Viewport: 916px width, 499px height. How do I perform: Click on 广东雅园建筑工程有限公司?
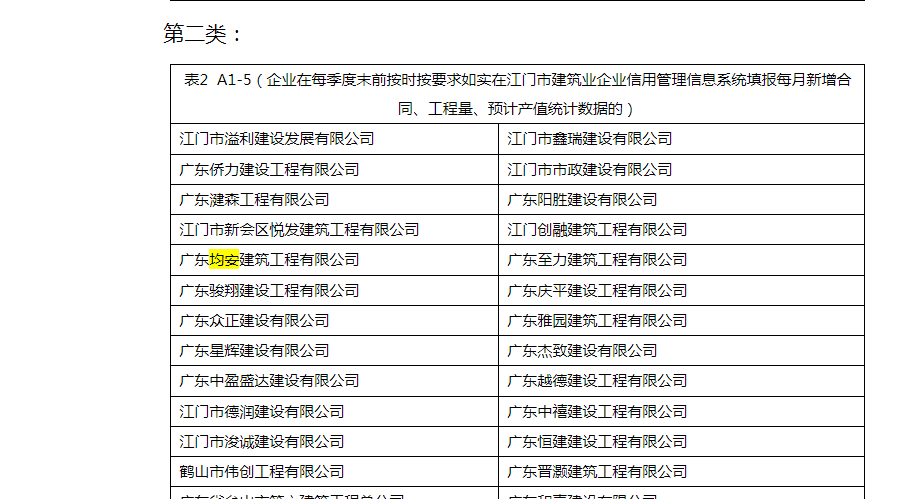(x=597, y=321)
